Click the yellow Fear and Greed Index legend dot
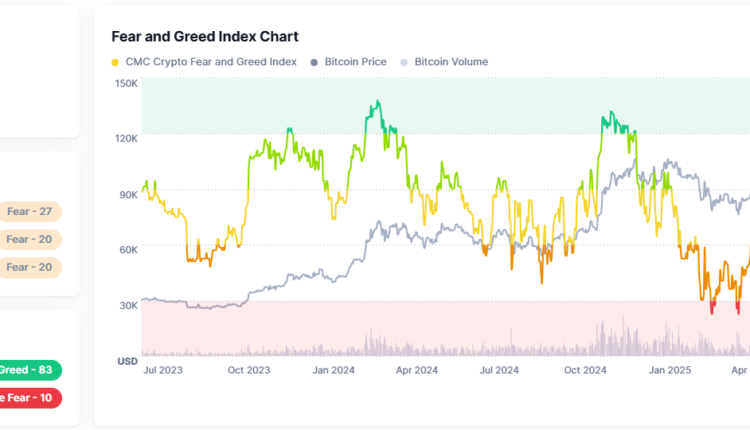 click(x=115, y=62)
